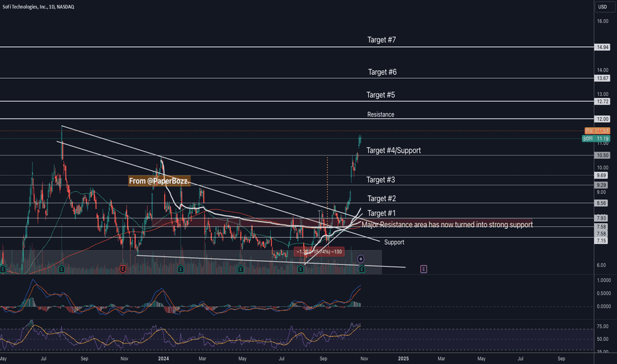This screenshot has height=364, width=617.
Task: Select the Target #6 text annotation
Action: point(382,72)
